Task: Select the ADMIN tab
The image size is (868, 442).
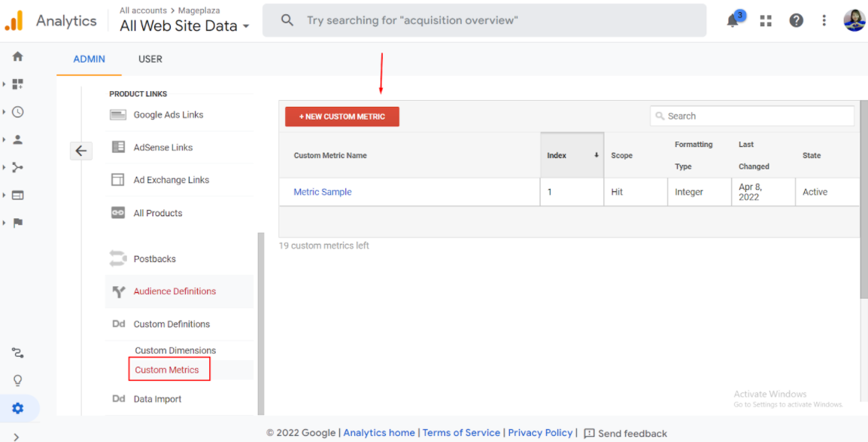Action: [89, 59]
